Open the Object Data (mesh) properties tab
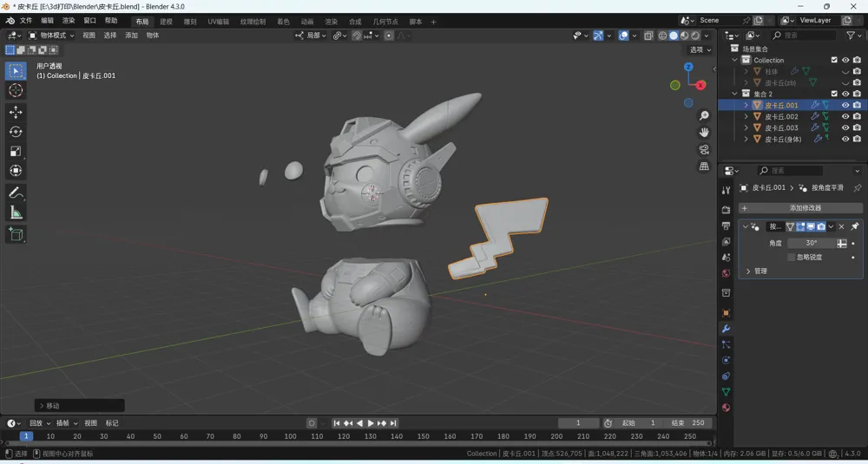Screen dimensions: 868x464 point(726,391)
